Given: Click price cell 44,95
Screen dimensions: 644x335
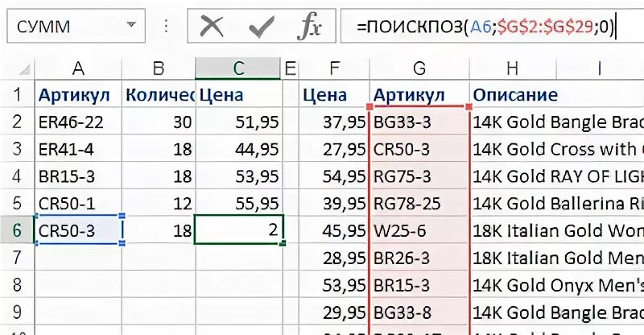Looking at the screenshot, I should (x=238, y=149).
